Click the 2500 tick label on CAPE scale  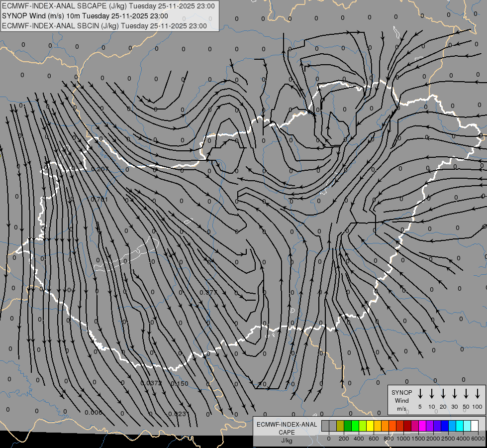(448, 439)
